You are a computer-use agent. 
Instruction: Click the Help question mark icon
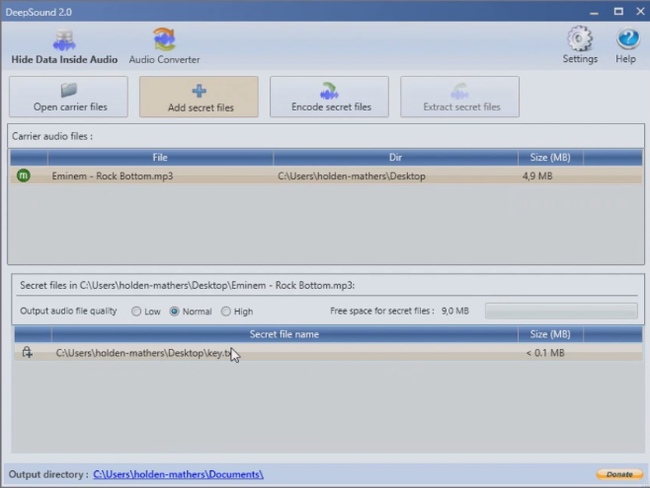[x=626, y=40]
